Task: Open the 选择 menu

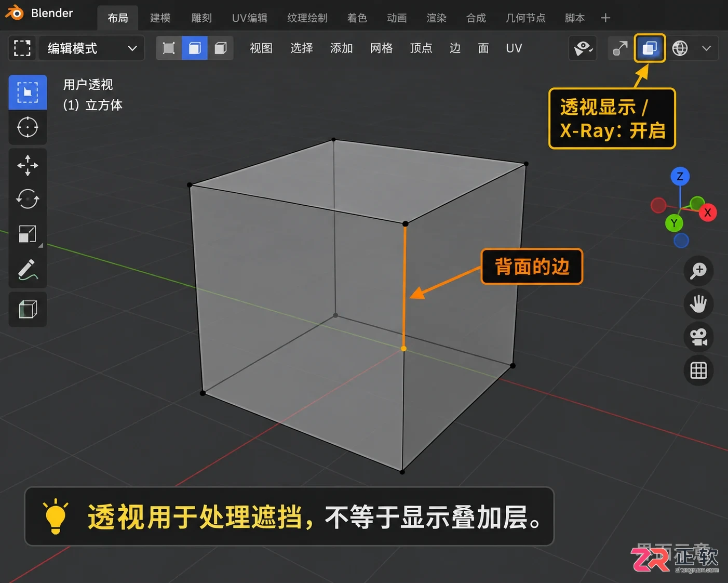Action: [x=302, y=48]
